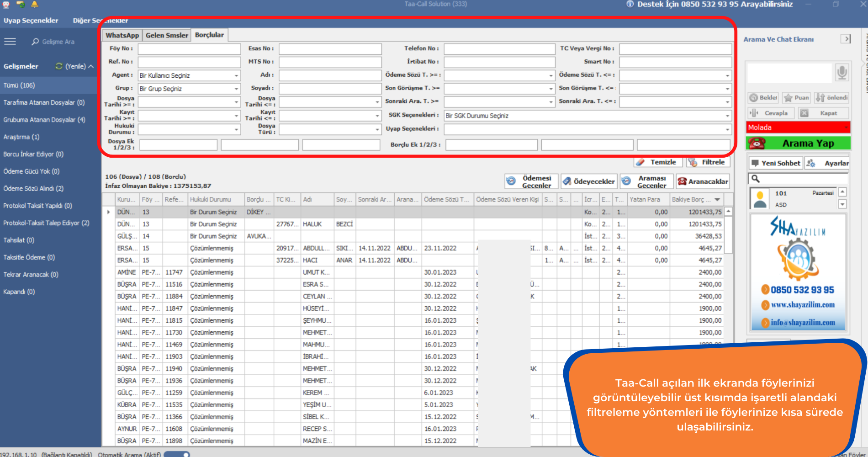The image size is (868, 457).
Task: Collapse the Arama Ve Chat panel arrow
Action: click(846, 39)
